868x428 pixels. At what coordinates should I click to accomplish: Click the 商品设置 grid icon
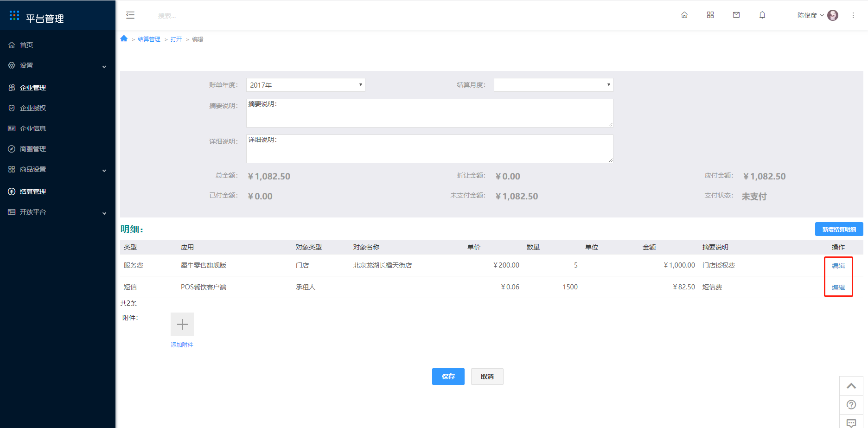click(12, 169)
